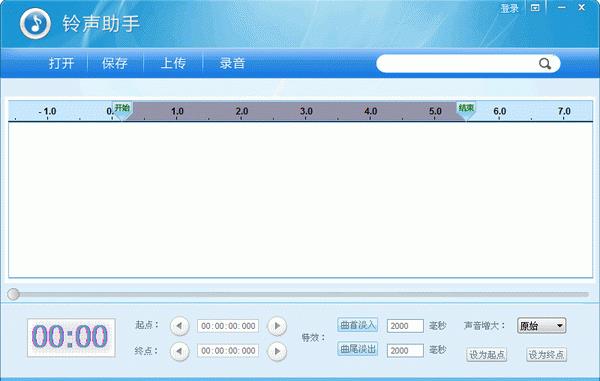
Task: Click the 铃声助手 music note logo
Action: pos(35,24)
